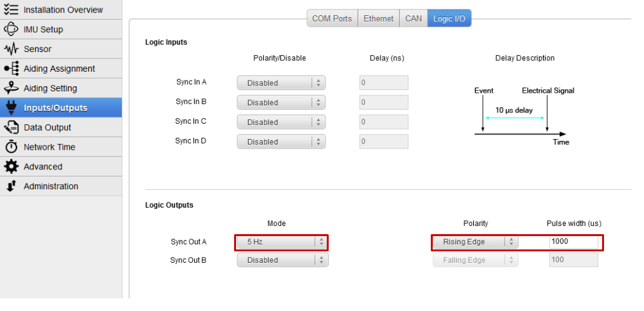Open the Sync In C polarity dropdown
644x311 pixels.
(281, 122)
